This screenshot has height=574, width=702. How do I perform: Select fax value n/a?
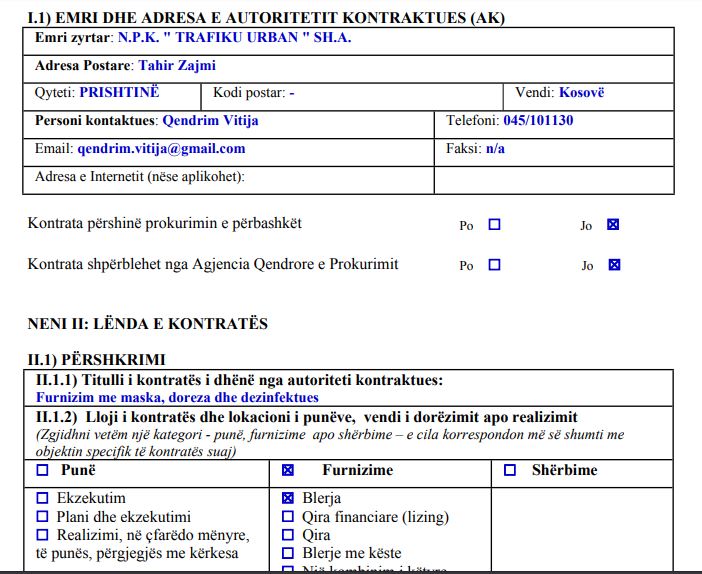click(495, 148)
